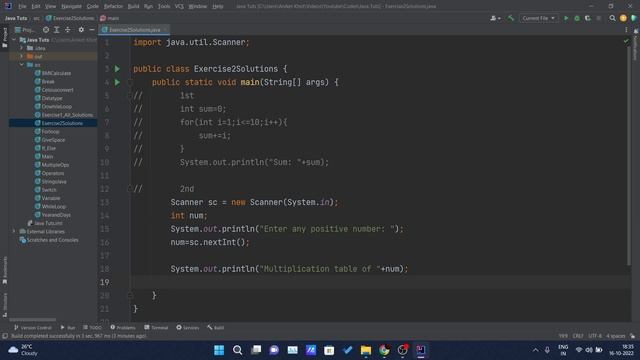640x360 pixels.
Task: Click the green inspection checkmark in editor
Action: pos(626,41)
